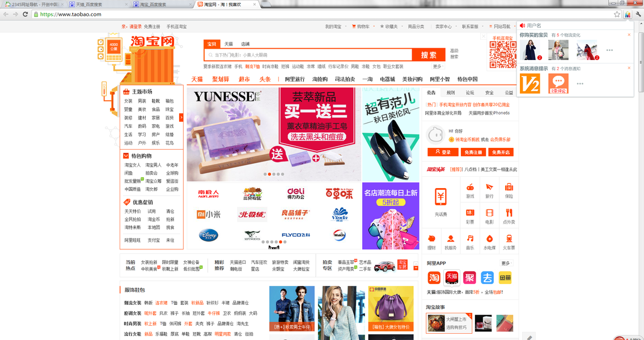Click the 免费开店 button
This screenshot has width=644, height=340.
pyautogui.click(x=501, y=152)
